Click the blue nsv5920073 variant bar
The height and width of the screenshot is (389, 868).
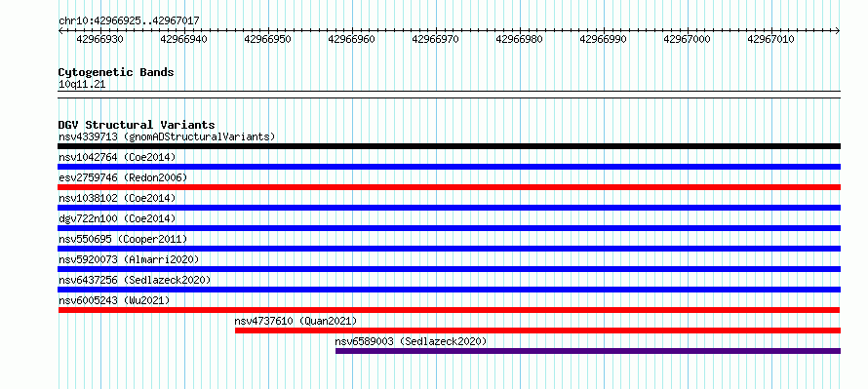(x=450, y=269)
